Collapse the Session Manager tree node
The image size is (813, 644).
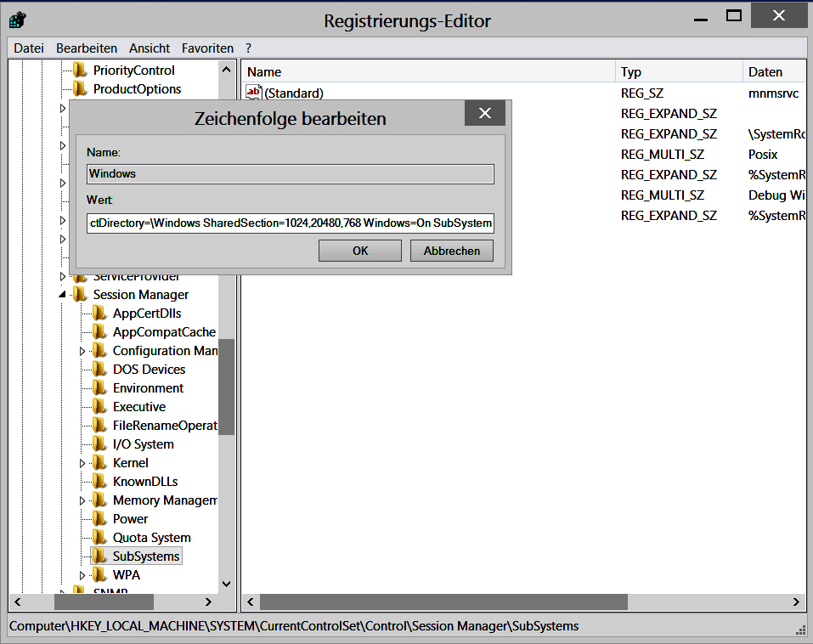[x=63, y=295]
